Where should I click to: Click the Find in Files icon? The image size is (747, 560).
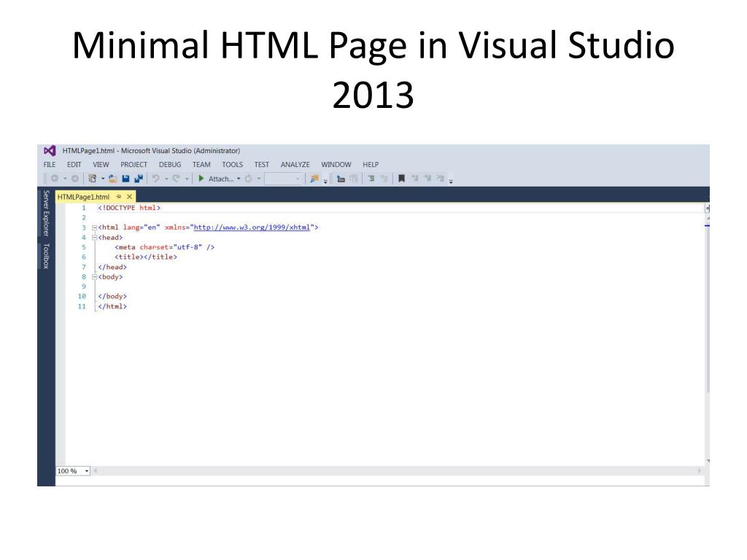[315, 179]
